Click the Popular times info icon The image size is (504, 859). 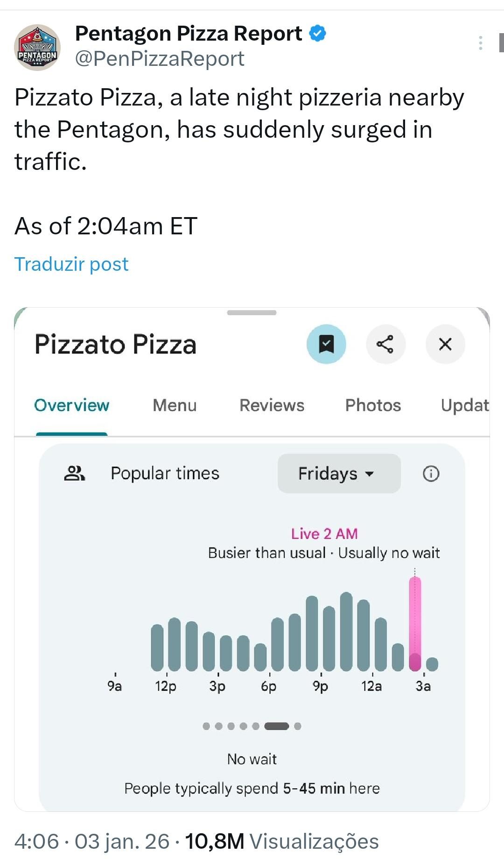pos(431,474)
